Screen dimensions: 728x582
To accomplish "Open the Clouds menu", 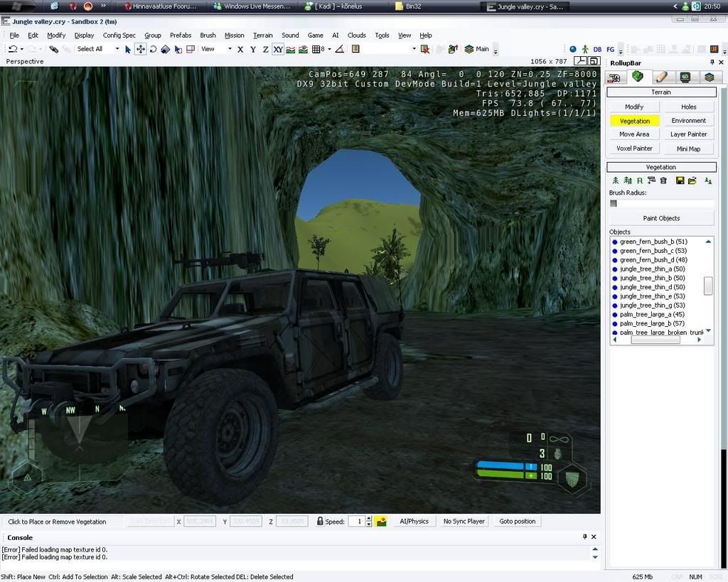I will [x=357, y=36].
